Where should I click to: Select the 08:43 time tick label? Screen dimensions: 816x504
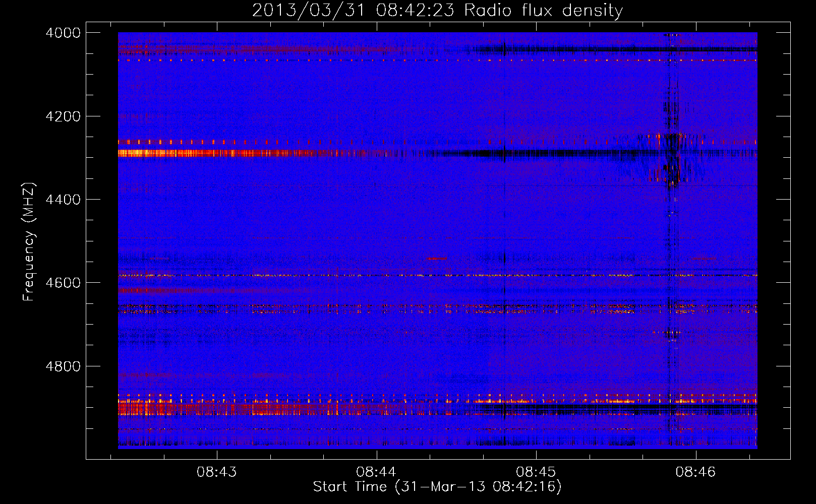(x=217, y=472)
